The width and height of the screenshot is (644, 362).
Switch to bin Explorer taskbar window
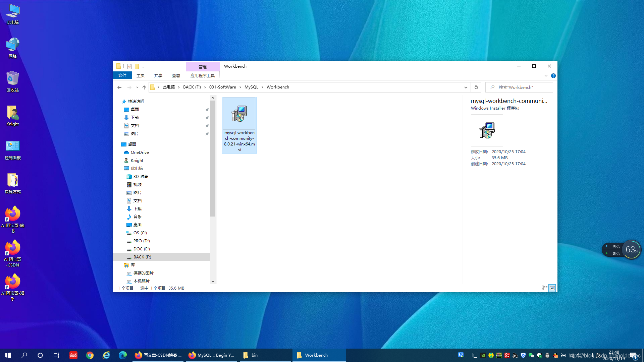265,355
